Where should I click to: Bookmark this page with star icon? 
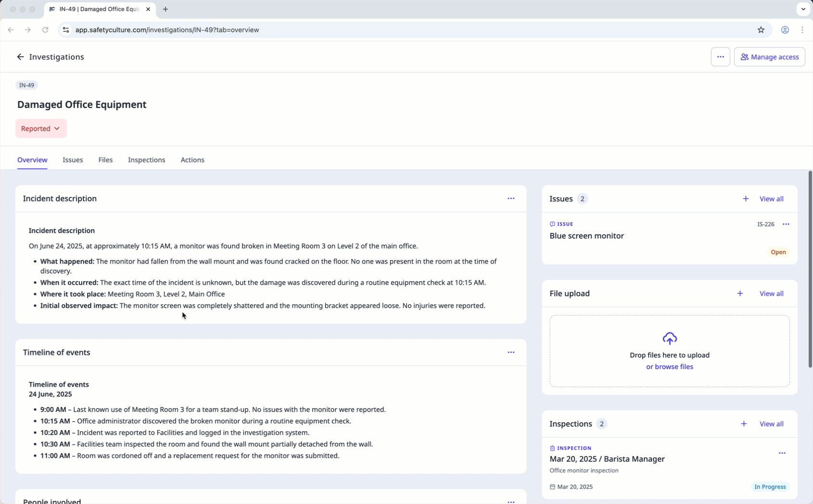[761, 30]
